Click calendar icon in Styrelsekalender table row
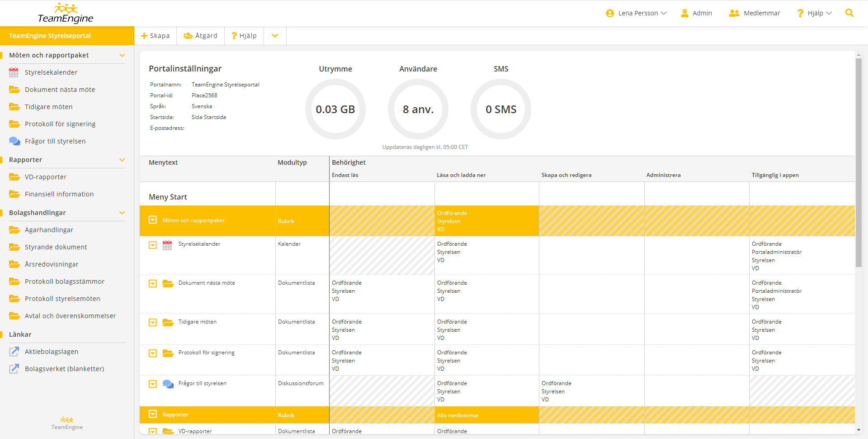The width and height of the screenshot is (868, 439). click(167, 245)
